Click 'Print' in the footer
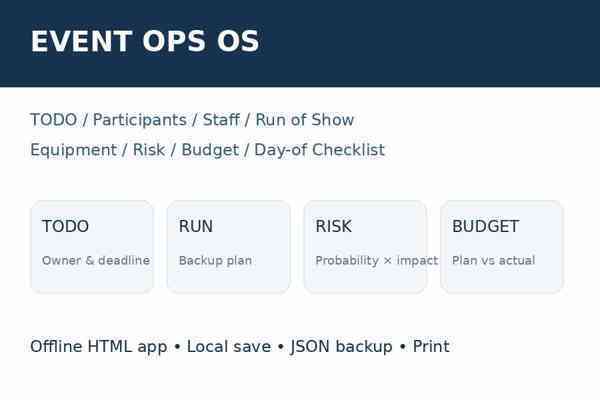Screen dimensions: 600x400 coord(431,346)
